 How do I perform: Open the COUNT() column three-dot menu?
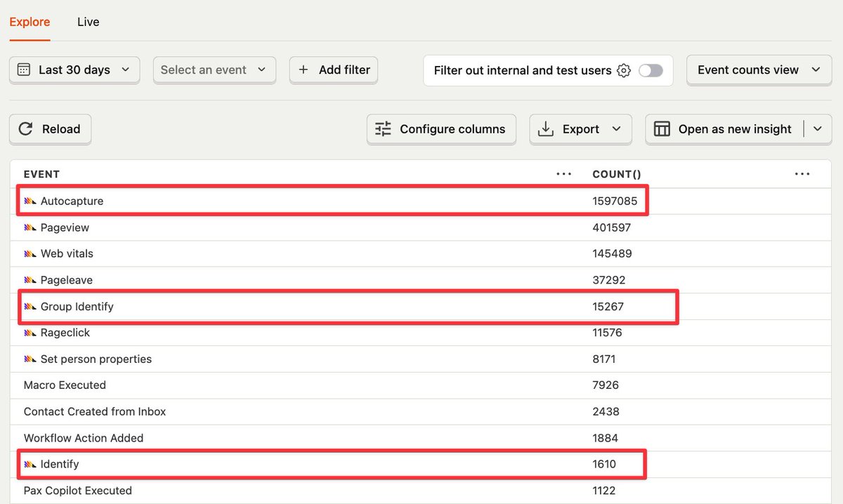tap(802, 174)
